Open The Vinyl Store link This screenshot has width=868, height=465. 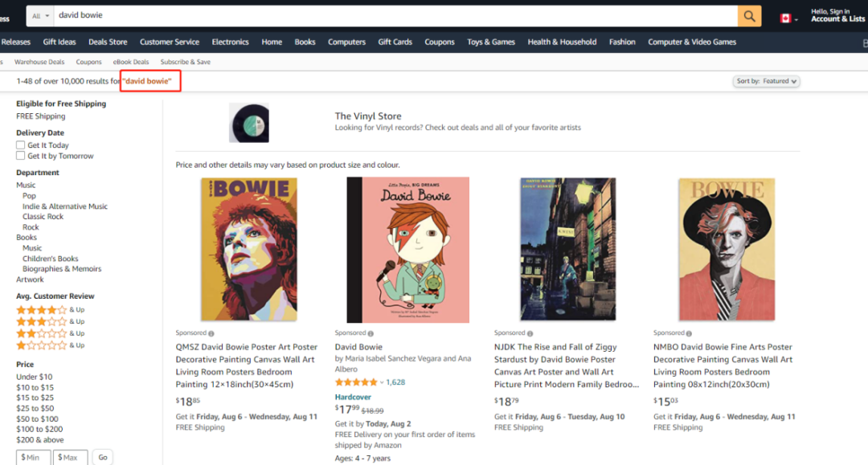pos(368,116)
